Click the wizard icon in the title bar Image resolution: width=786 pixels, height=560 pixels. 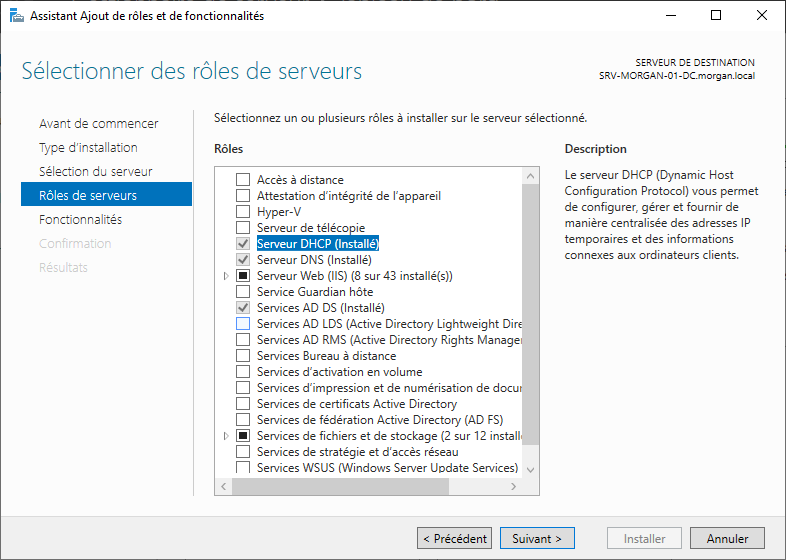point(17,16)
